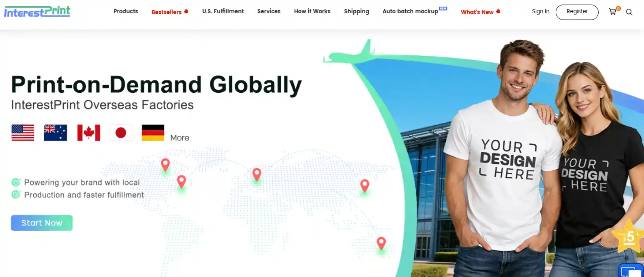
Task: Select the Japan flag
Action: 121,133
